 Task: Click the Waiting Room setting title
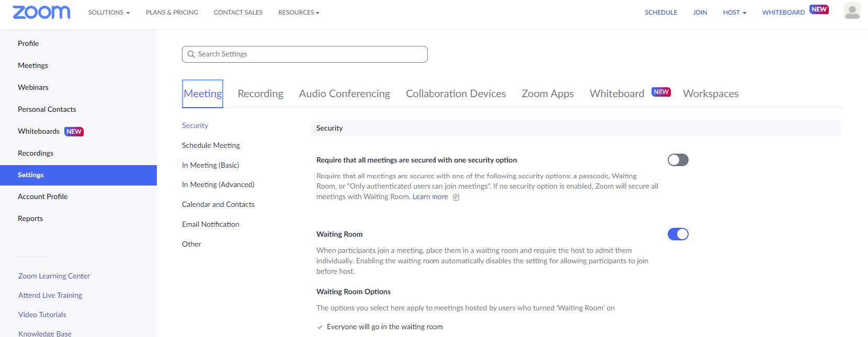[339, 234]
